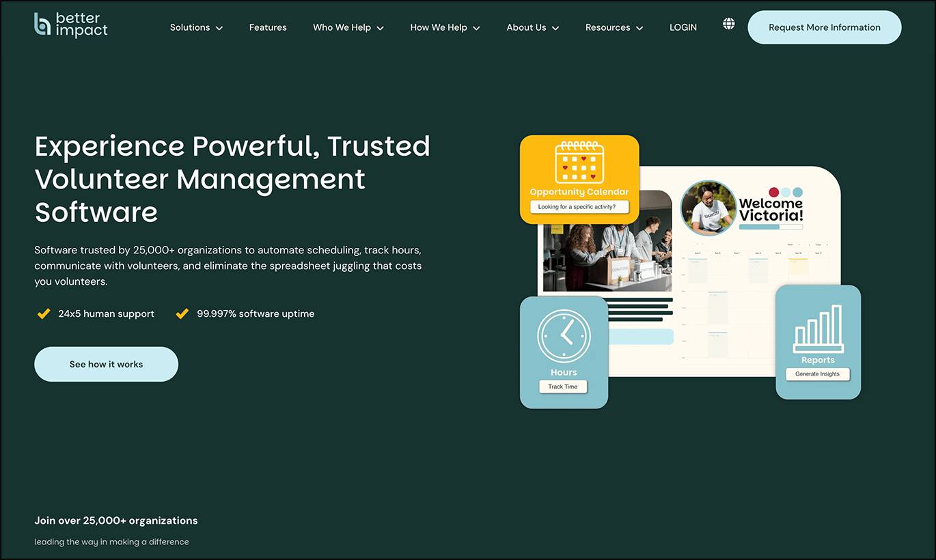The image size is (936, 560).
Task: Click Join over 25,000+ organizations text
Action: (116, 520)
